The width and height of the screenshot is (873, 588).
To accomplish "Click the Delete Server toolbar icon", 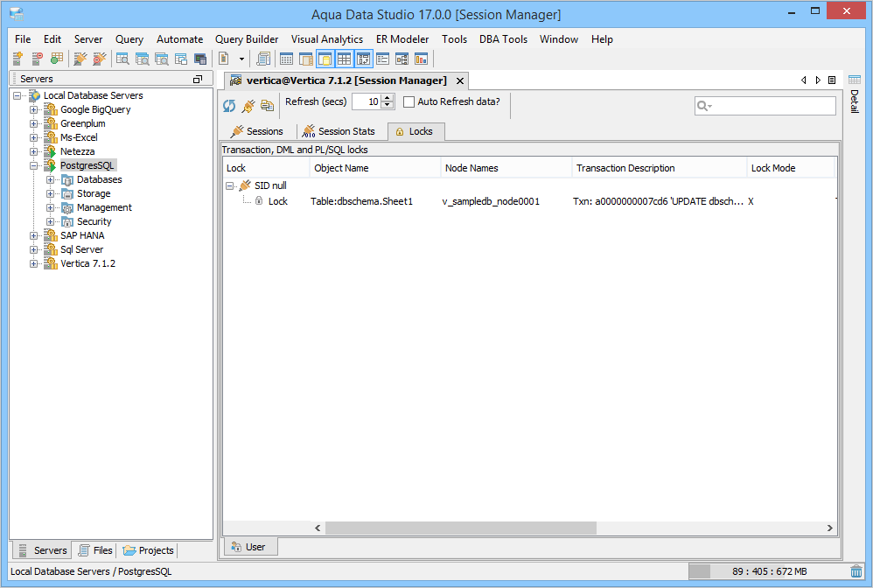I will (38, 59).
